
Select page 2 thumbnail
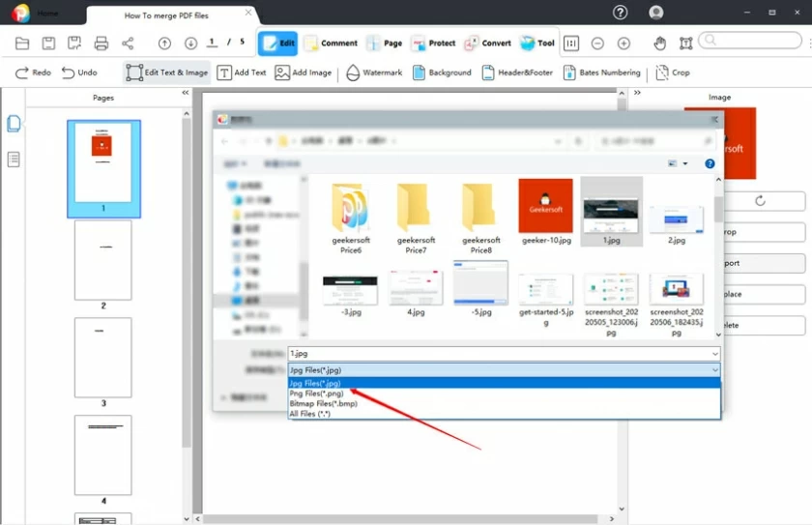103,260
